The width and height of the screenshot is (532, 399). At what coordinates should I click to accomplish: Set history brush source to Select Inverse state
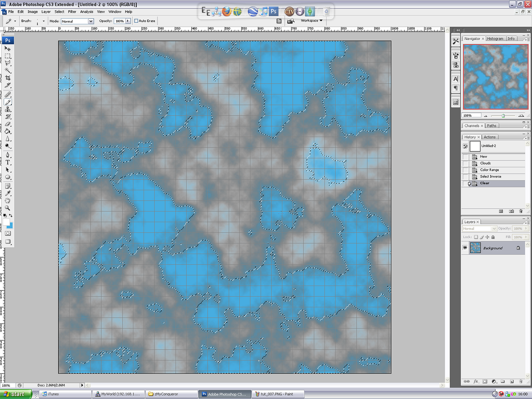[x=465, y=177]
